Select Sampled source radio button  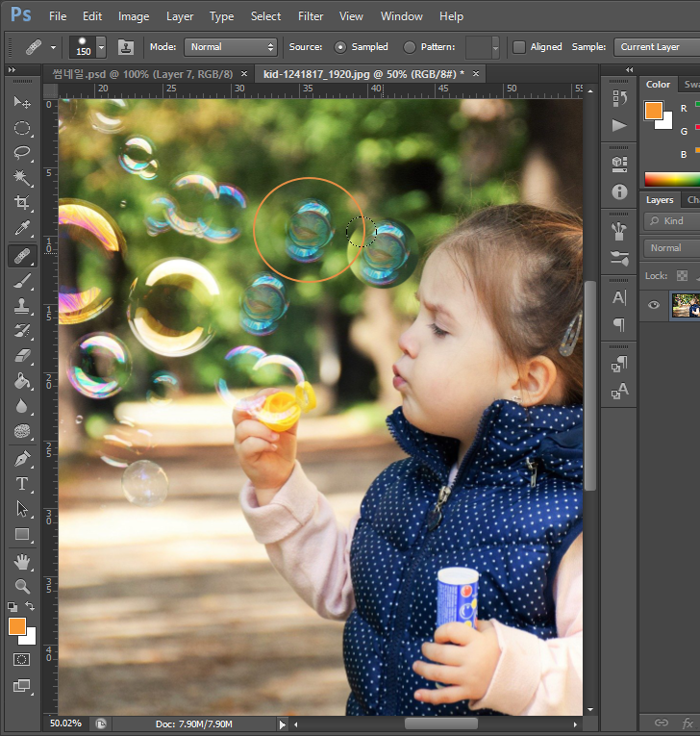click(340, 47)
